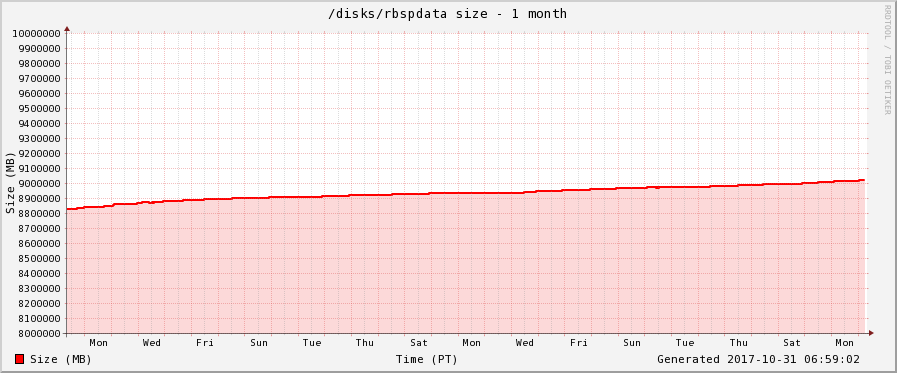Click the first 'Mon' label on the time axis

tap(98, 343)
